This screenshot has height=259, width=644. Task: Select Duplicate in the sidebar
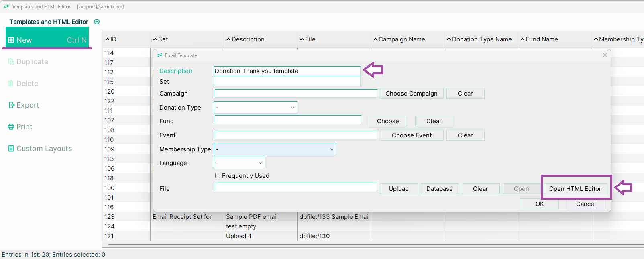click(32, 62)
